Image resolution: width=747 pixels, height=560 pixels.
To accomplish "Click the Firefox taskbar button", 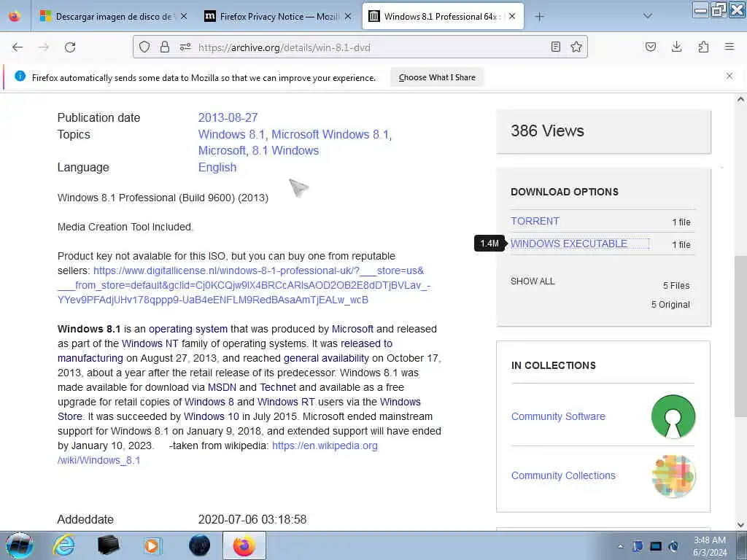I will point(244,545).
